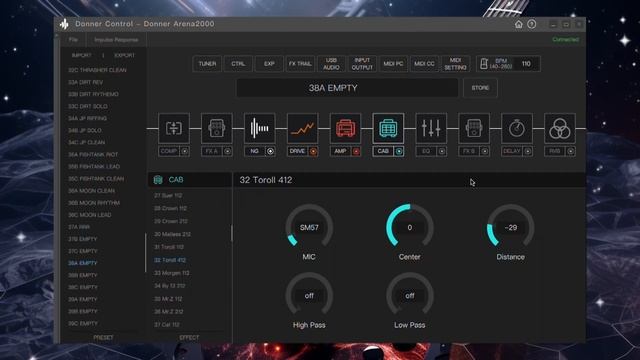
Task: Toggle the EQ module power
Action: (442, 151)
